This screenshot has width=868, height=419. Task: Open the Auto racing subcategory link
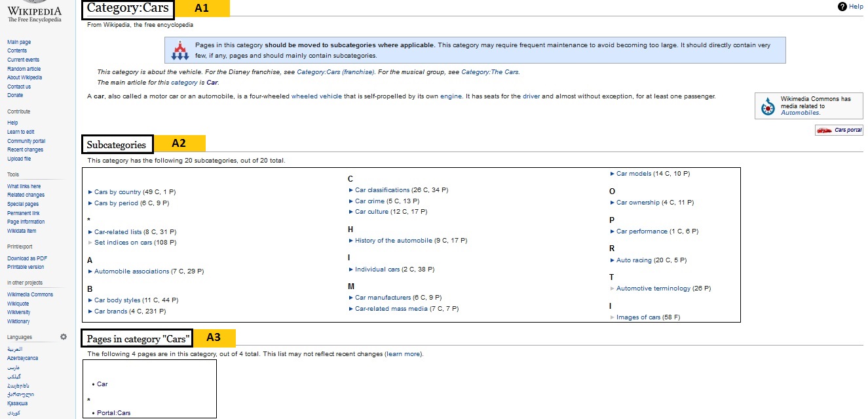[633, 260]
